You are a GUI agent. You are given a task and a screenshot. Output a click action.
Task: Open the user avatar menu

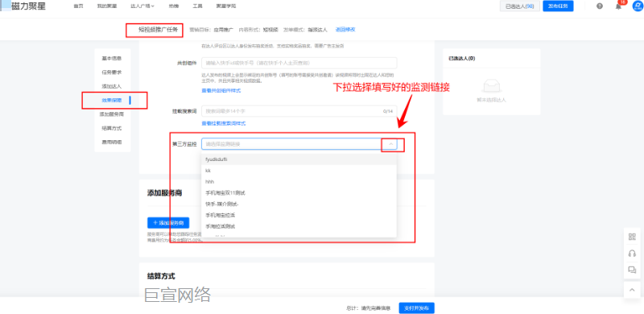pos(638,6)
